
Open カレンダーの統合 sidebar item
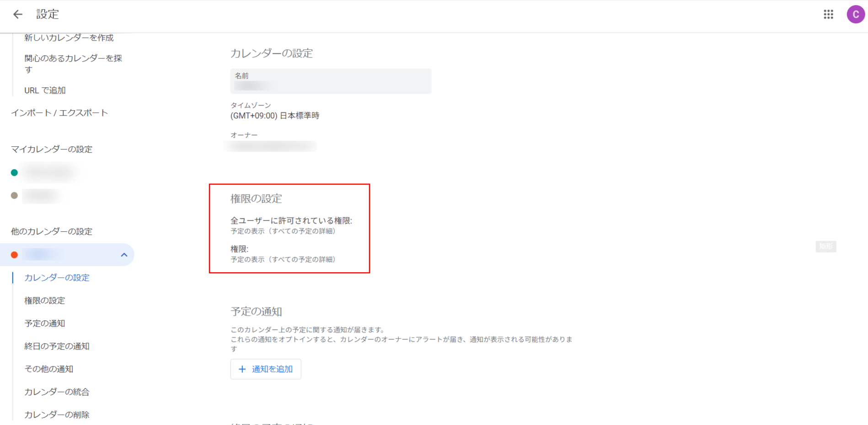click(57, 392)
